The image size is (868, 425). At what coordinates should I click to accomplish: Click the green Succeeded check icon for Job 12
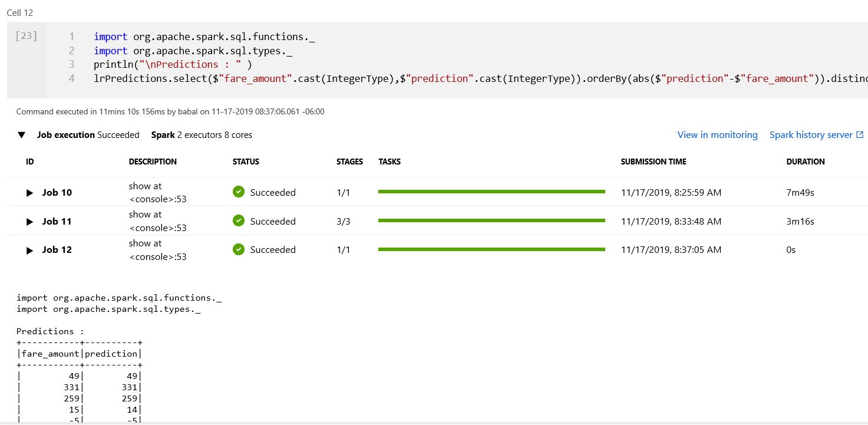(x=239, y=249)
